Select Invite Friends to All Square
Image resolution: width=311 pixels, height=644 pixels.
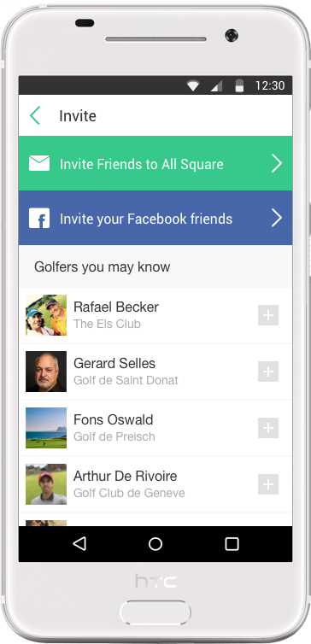pos(155,163)
